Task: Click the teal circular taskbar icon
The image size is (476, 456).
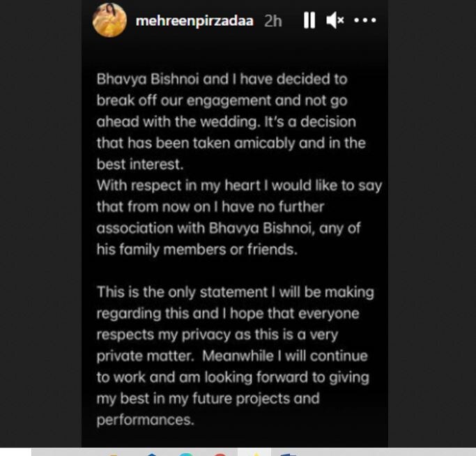Action: coord(186,454)
